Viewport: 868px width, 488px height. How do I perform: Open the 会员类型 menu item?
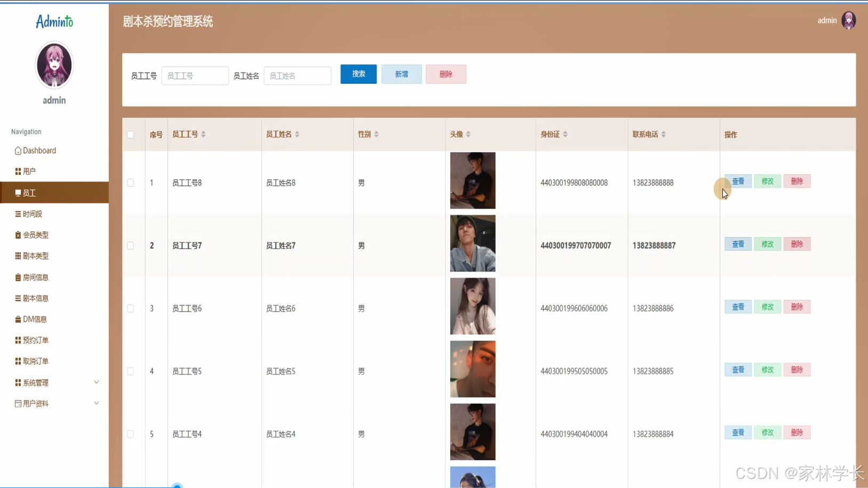pos(54,235)
